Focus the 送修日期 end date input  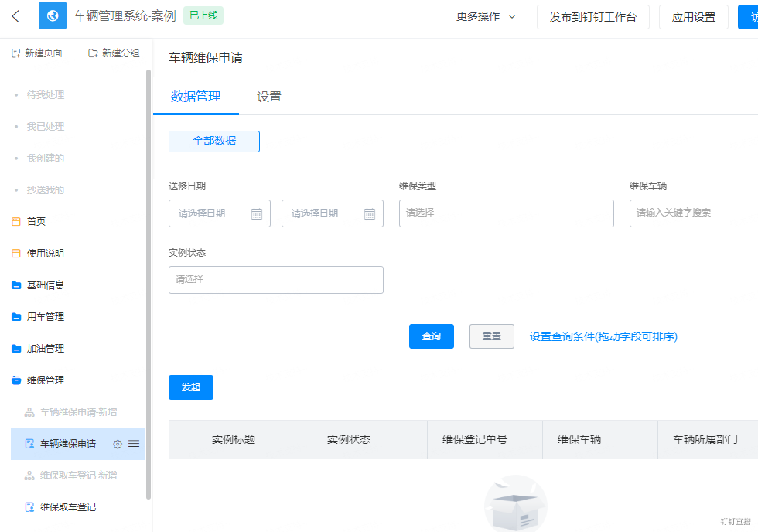pyautogui.click(x=332, y=213)
